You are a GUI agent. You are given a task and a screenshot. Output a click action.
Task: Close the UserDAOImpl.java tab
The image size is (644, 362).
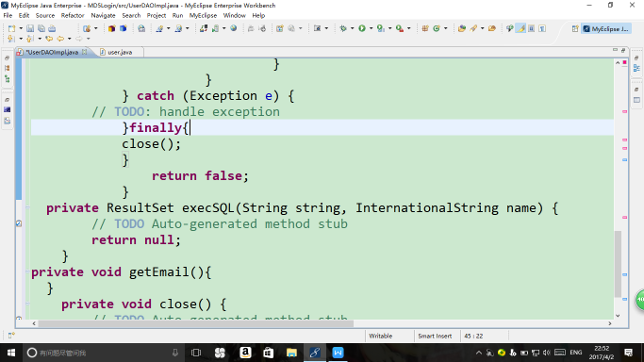(x=85, y=52)
